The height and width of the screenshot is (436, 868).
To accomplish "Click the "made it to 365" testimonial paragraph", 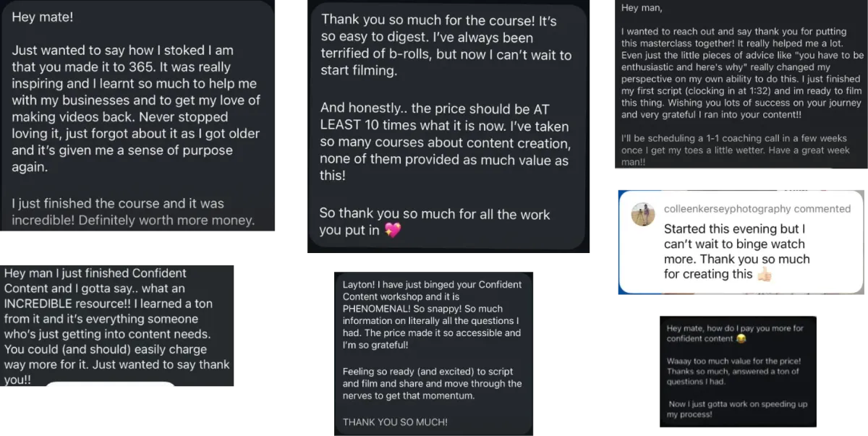I will (135, 108).
